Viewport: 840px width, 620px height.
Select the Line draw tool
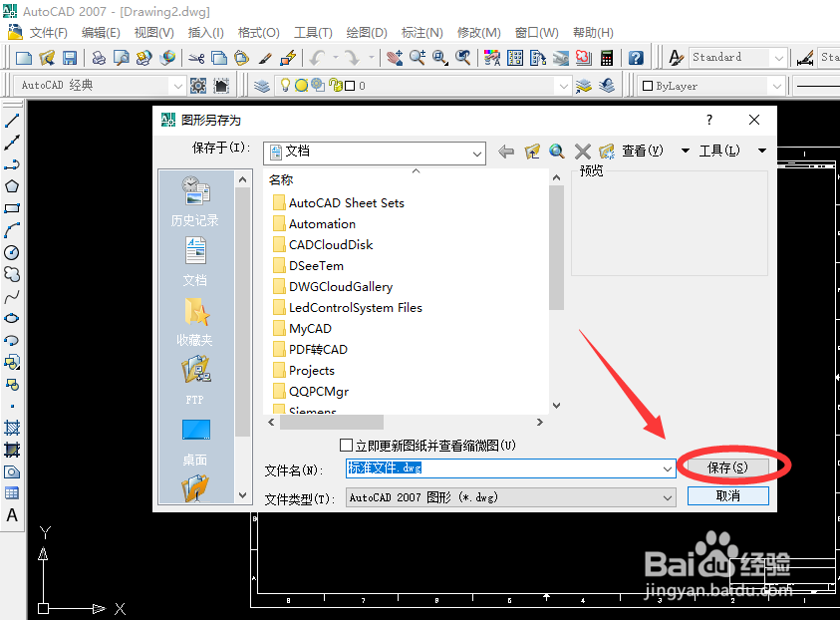[x=12, y=121]
